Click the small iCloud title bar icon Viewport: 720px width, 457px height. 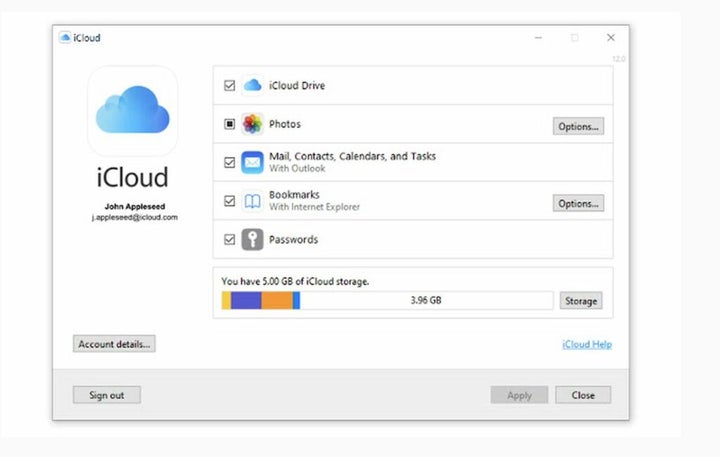tap(65, 38)
